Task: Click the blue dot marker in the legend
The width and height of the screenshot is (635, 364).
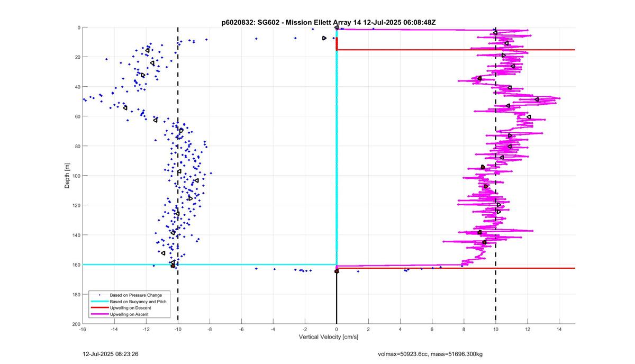Action: (x=98, y=295)
